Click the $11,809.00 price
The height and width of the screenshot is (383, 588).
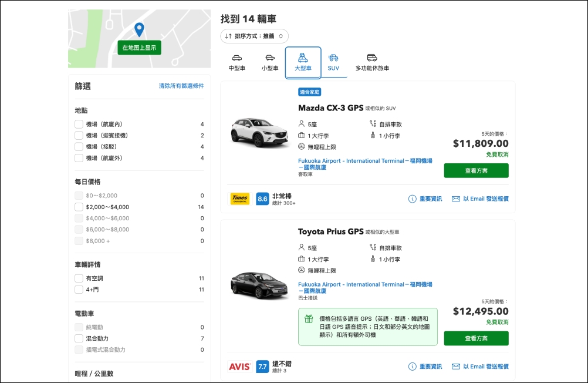tap(481, 143)
